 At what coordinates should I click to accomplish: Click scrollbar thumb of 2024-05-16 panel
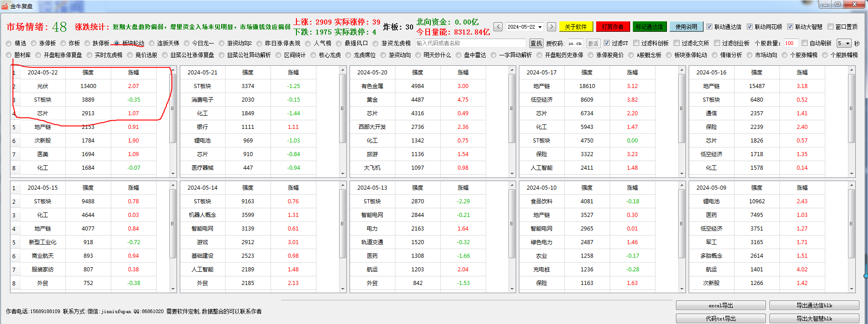(x=852, y=108)
